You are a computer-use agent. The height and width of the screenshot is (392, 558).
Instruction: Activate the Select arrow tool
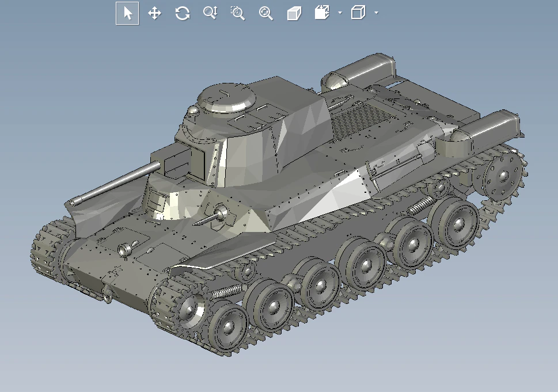click(127, 13)
